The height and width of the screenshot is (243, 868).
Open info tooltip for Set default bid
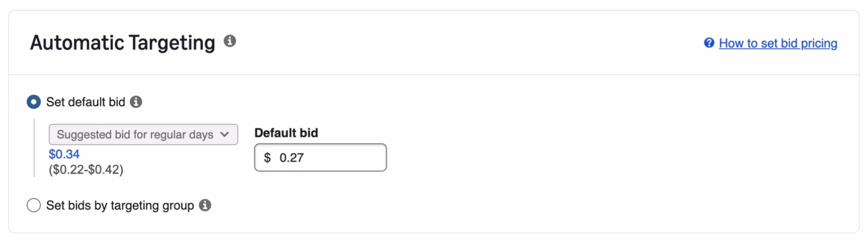coord(136,102)
